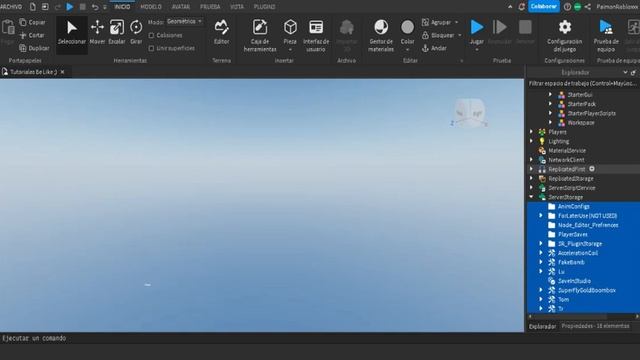Switch to the Propiedades bottom tab
The width and height of the screenshot is (640, 360).
(x=595, y=326)
